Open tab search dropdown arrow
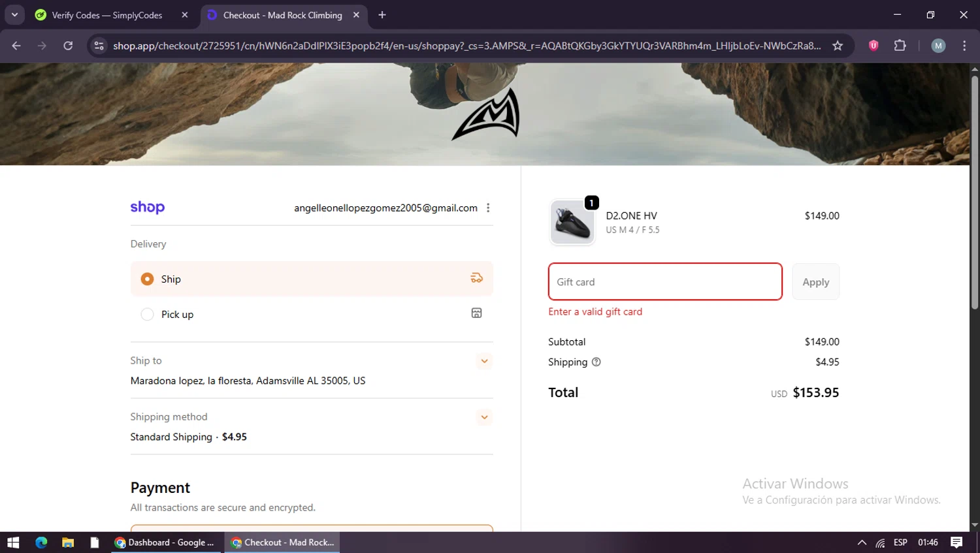This screenshot has height=553, width=980. [14, 15]
